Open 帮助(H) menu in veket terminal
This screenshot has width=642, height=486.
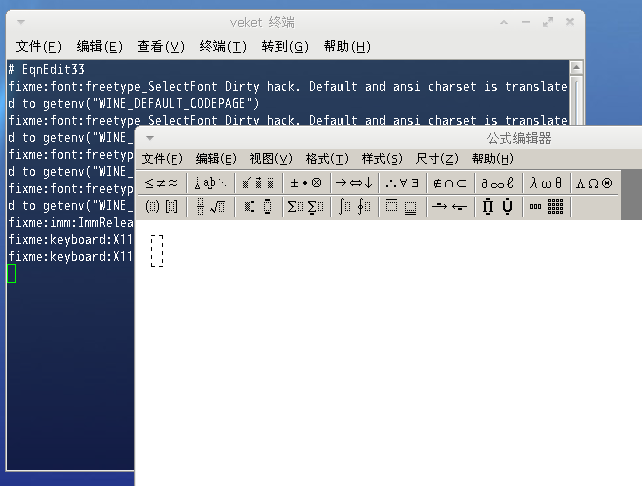[x=347, y=47]
